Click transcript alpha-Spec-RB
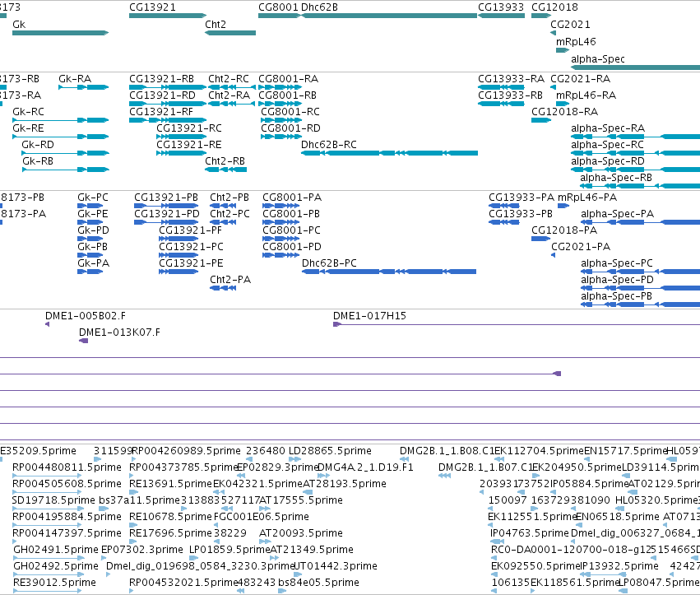 pos(640,186)
